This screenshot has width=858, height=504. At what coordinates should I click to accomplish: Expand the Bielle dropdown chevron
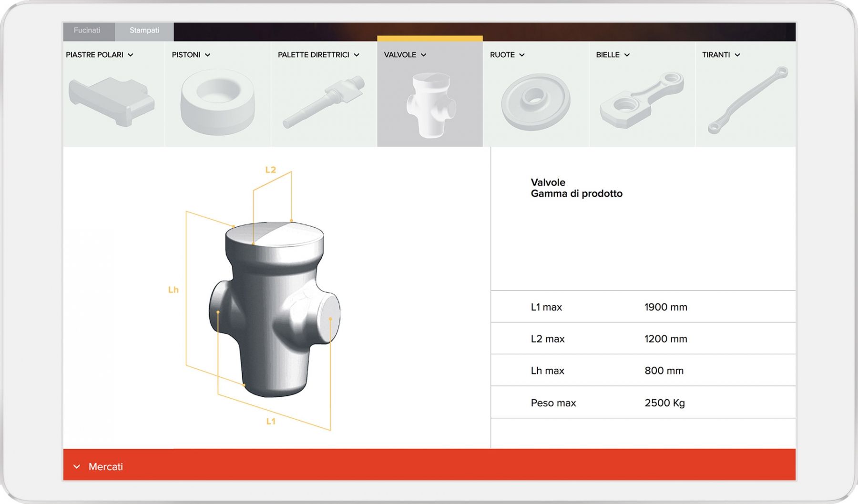click(x=627, y=55)
